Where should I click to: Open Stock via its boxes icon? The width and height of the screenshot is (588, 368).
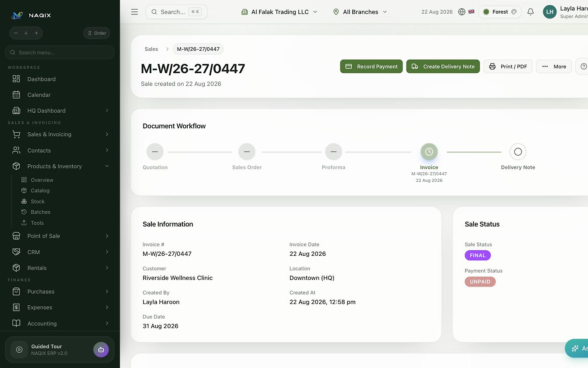[24, 202]
